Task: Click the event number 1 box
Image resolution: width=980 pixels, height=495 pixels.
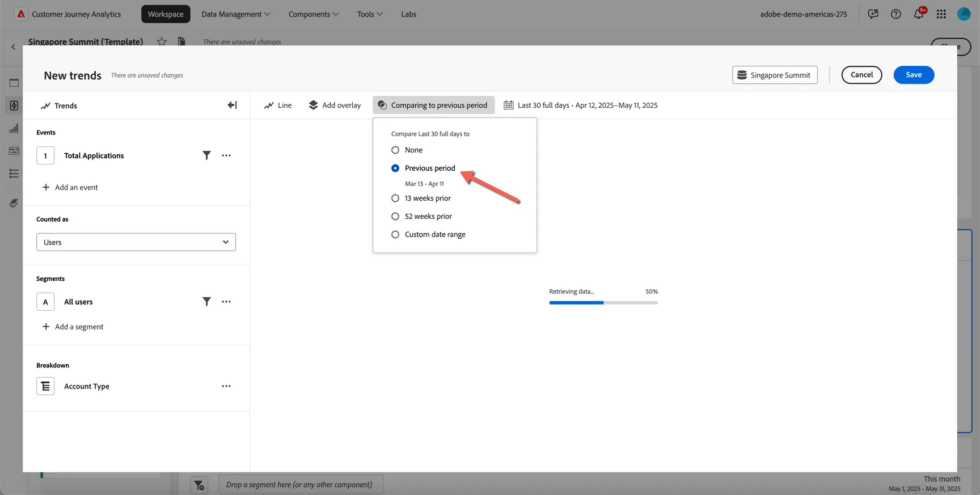Action: pos(45,155)
